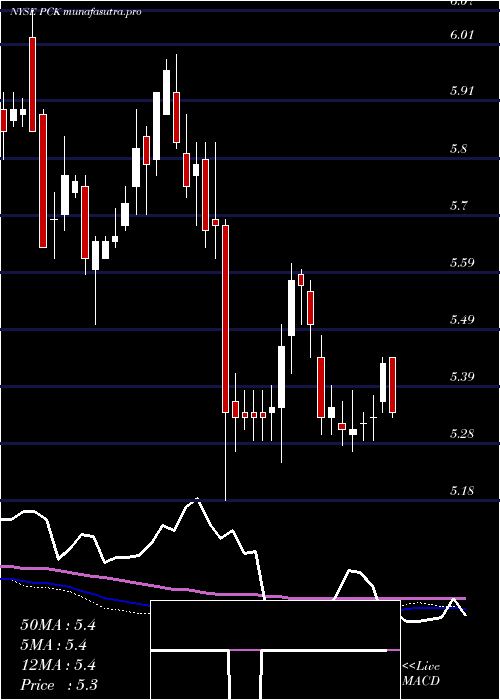Click the 50MA : 5.4 value

(58, 625)
